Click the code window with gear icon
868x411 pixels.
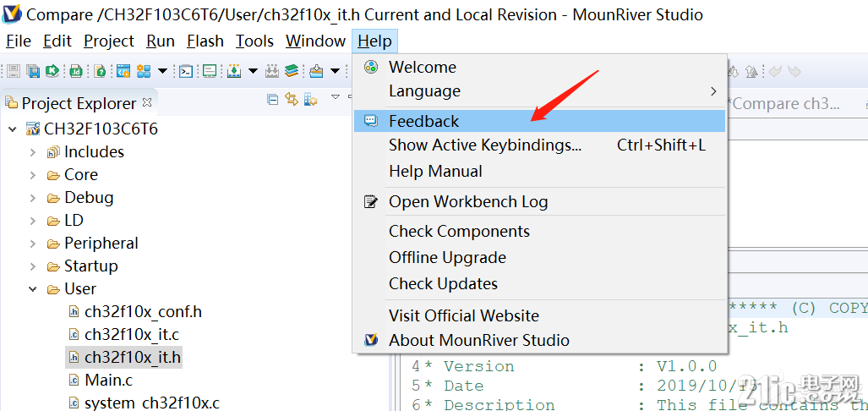tap(123, 71)
